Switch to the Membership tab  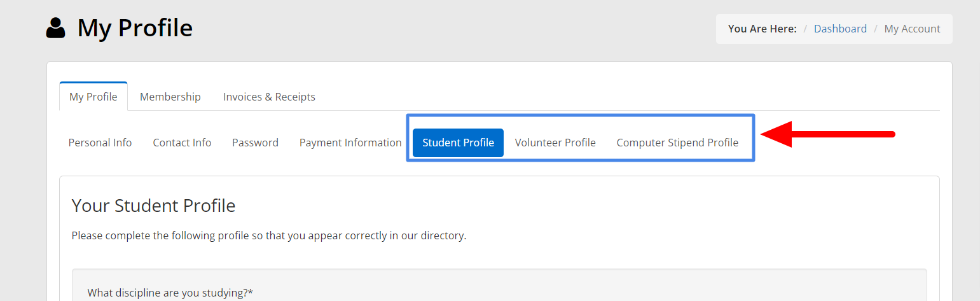point(170,97)
